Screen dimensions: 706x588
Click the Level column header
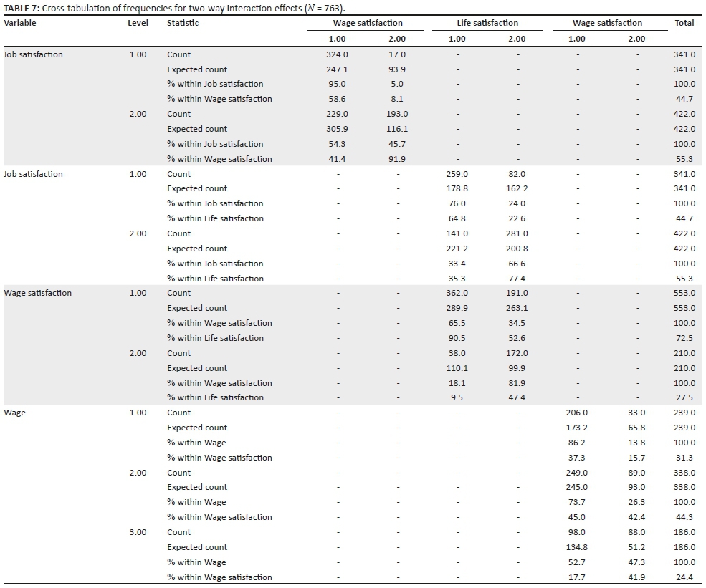[x=138, y=23]
